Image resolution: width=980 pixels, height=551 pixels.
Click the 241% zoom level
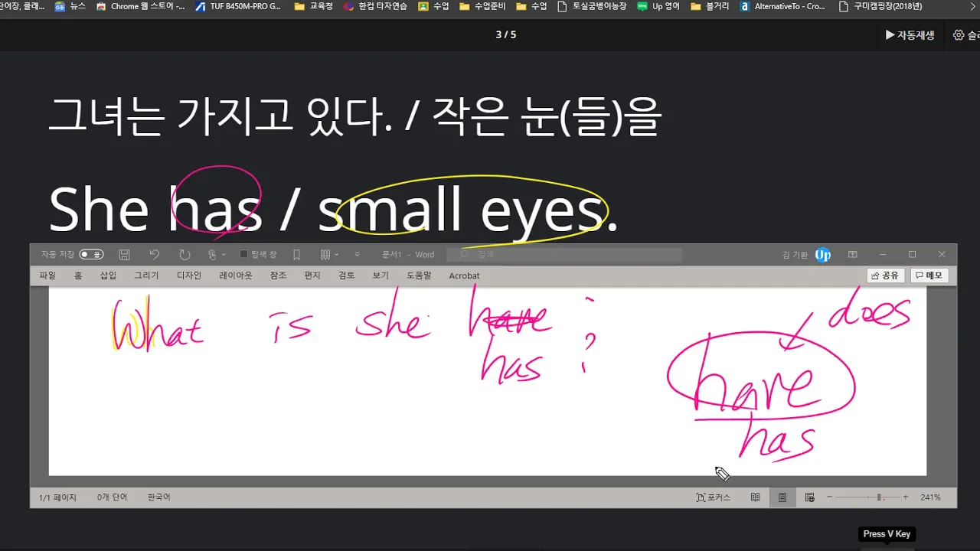[x=930, y=497]
